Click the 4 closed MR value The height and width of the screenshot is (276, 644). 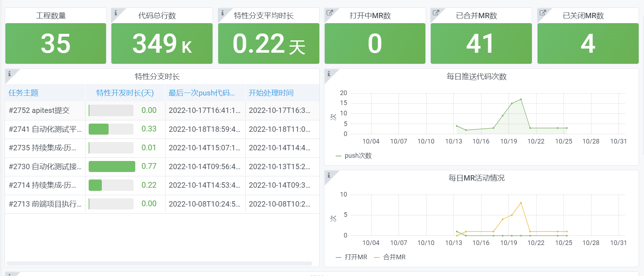pos(588,43)
